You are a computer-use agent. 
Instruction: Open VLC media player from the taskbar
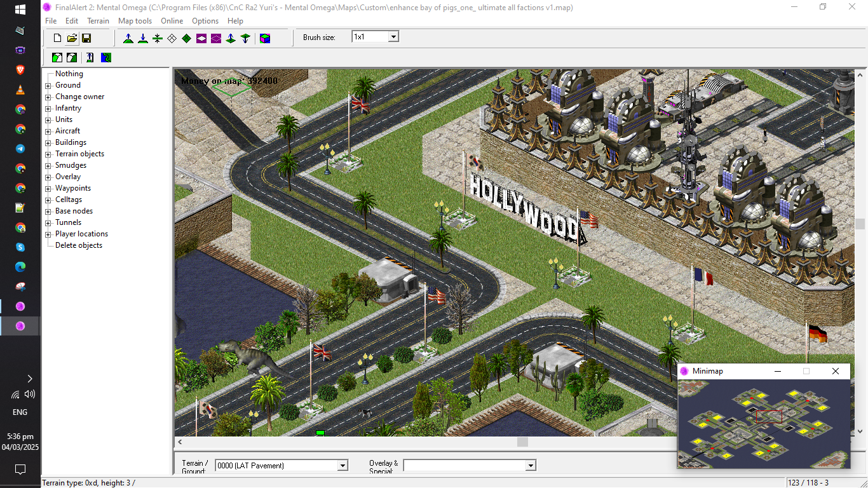pyautogui.click(x=20, y=90)
